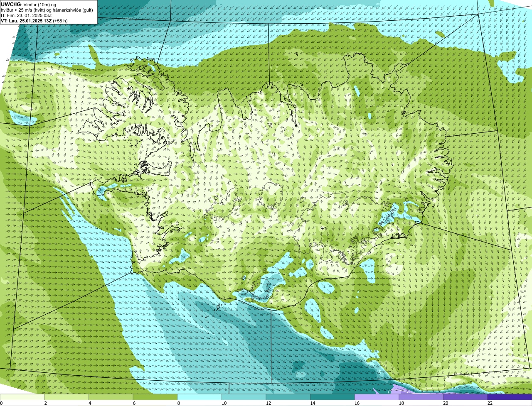Image resolution: width=532 pixels, height=406 pixels.
Task: Select the 20–22 m/s violet legend swatch
Action: (465, 397)
